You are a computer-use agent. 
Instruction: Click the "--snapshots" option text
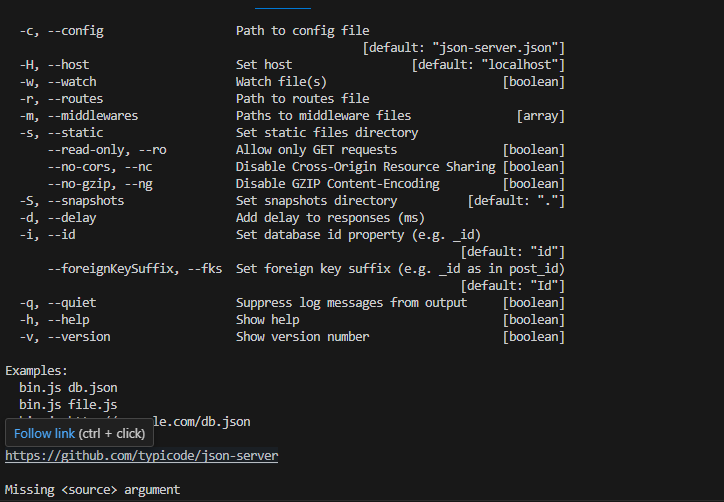(86, 201)
